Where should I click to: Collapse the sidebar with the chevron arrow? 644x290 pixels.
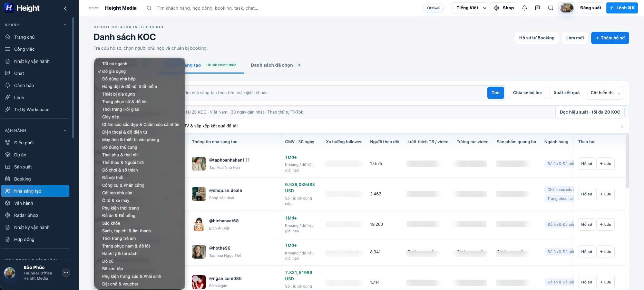click(x=65, y=8)
